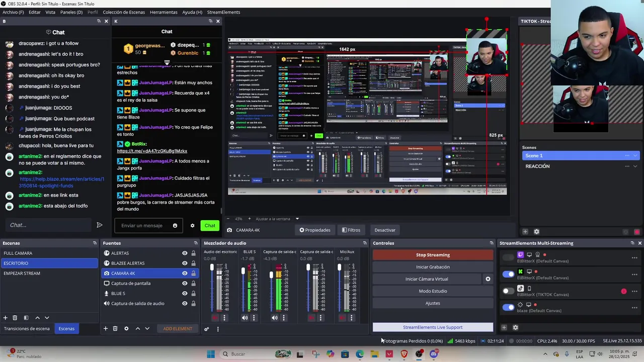Enable the Twitch ElBitterX stream toggle
The height and width of the screenshot is (362, 644).
coord(508,258)
